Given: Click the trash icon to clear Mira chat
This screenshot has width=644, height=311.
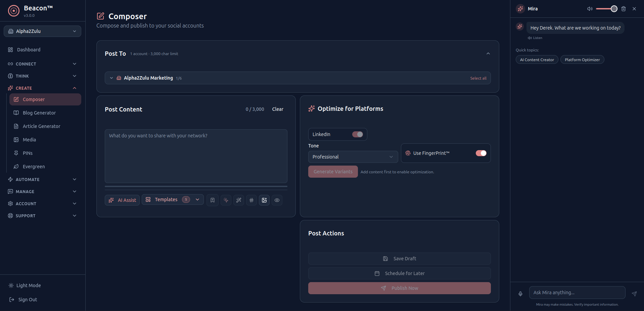Looking at the screenshot, I should tap(624, 9).
